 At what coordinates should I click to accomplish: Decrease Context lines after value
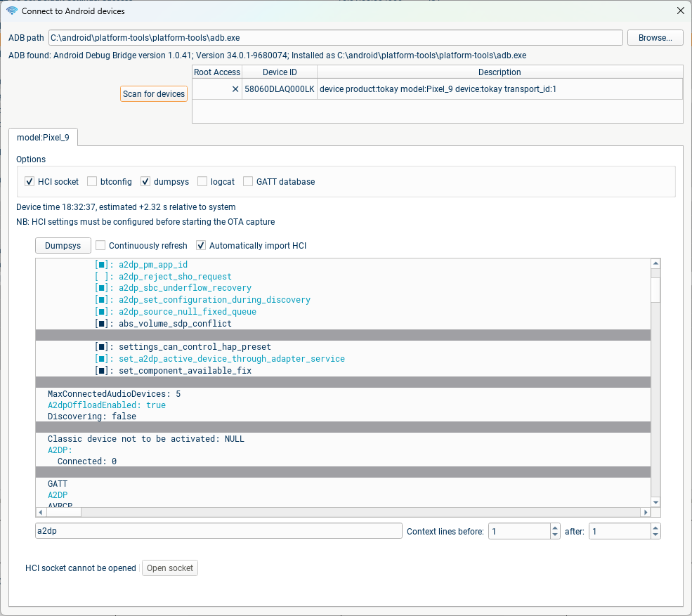click(x=655, y=535)
